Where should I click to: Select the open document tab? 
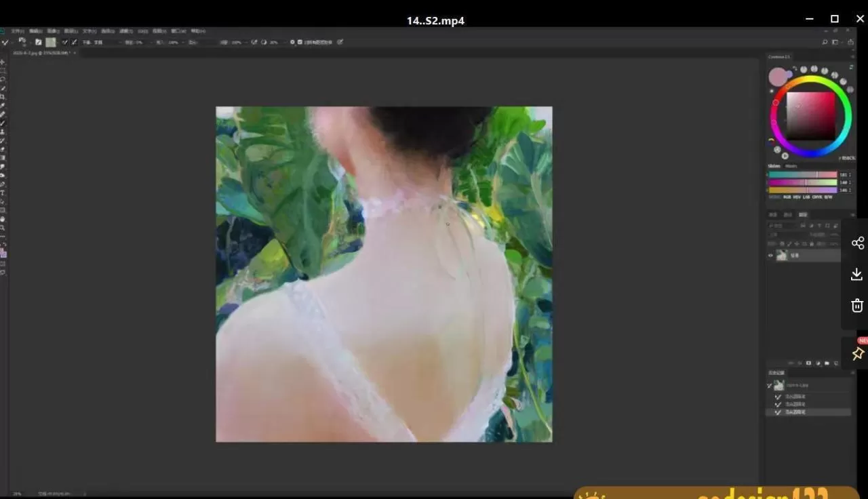click(41, 52)
